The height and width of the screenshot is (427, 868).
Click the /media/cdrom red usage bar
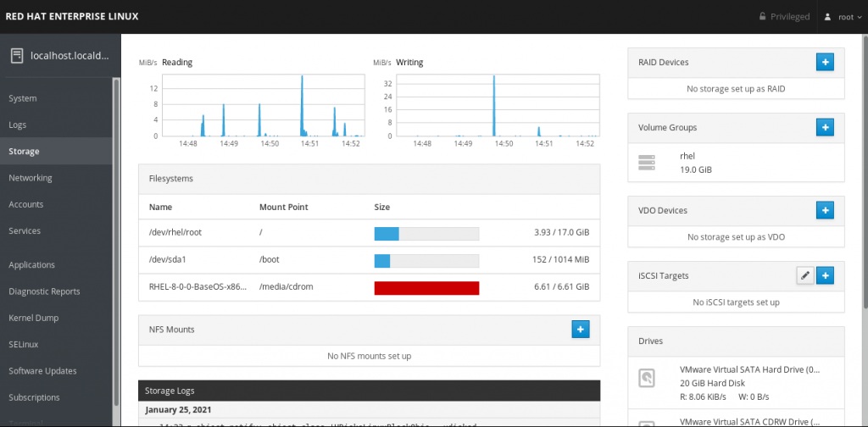coord(426,287)
